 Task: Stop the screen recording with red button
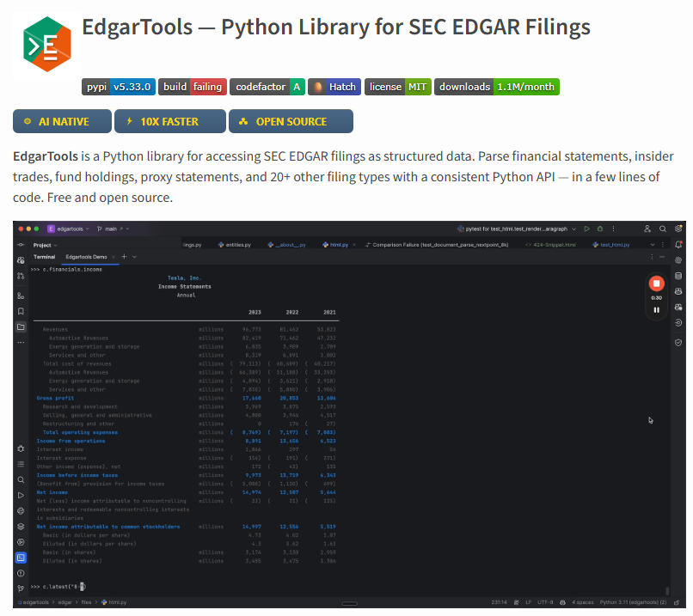pos(656,284)
